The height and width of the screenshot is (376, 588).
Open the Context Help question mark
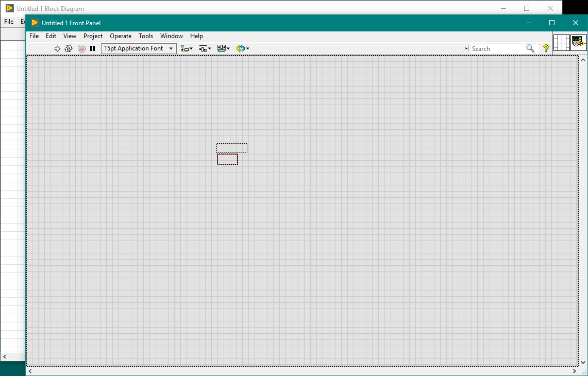[x=546, y=48]
